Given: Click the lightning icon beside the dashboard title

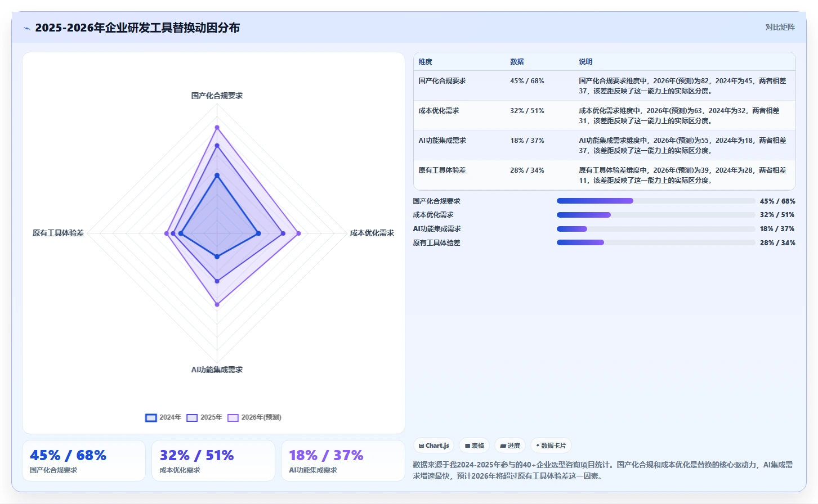Looking at the screenshot, I should (x=26, y=28).
